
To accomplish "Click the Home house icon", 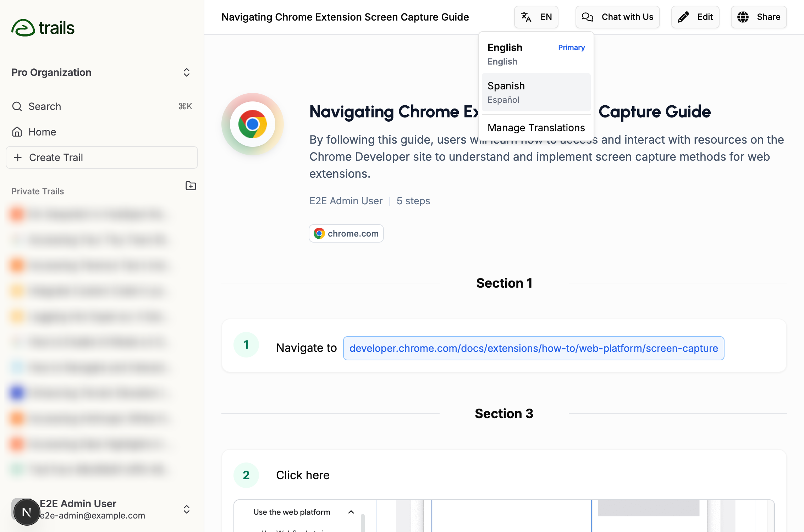I will (17, 132).
